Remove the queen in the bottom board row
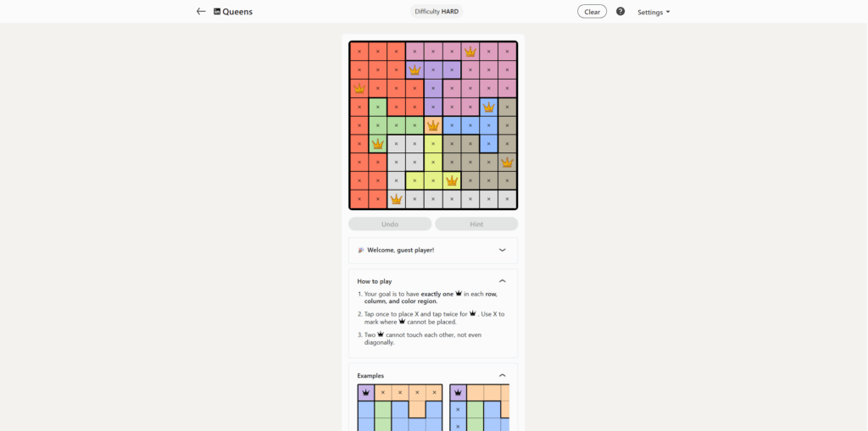This screenshot has width=868, height=431. [x=396, y=200]
